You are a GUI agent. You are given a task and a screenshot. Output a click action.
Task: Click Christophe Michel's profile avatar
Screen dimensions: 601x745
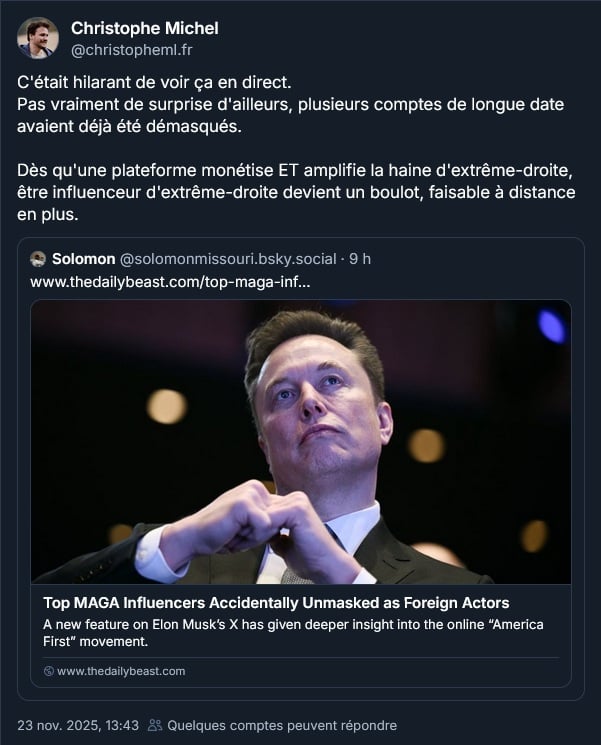tap(38, 38)
